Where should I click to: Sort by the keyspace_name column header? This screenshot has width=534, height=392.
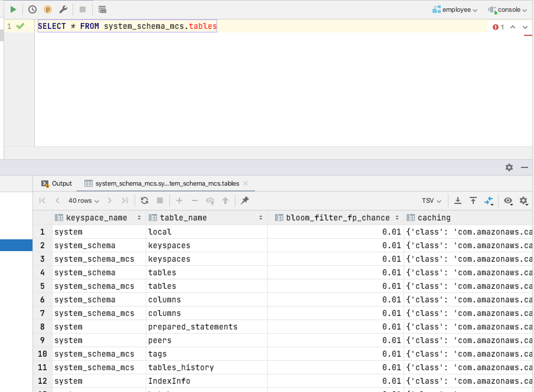click(x=98, y=218)
